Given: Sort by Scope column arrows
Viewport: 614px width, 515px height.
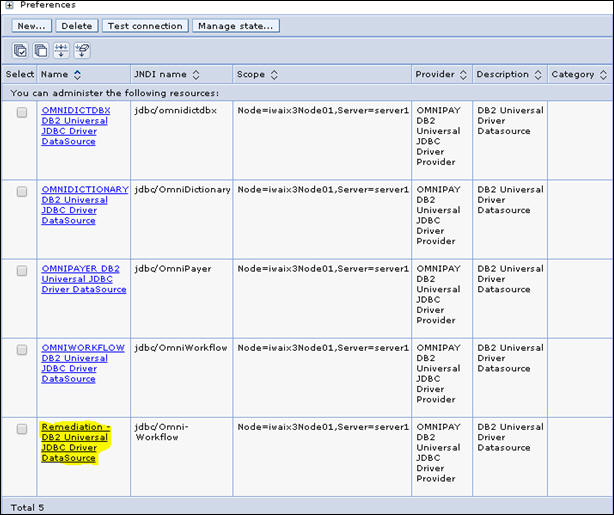Looking at the screenshot, I should 274,74.
